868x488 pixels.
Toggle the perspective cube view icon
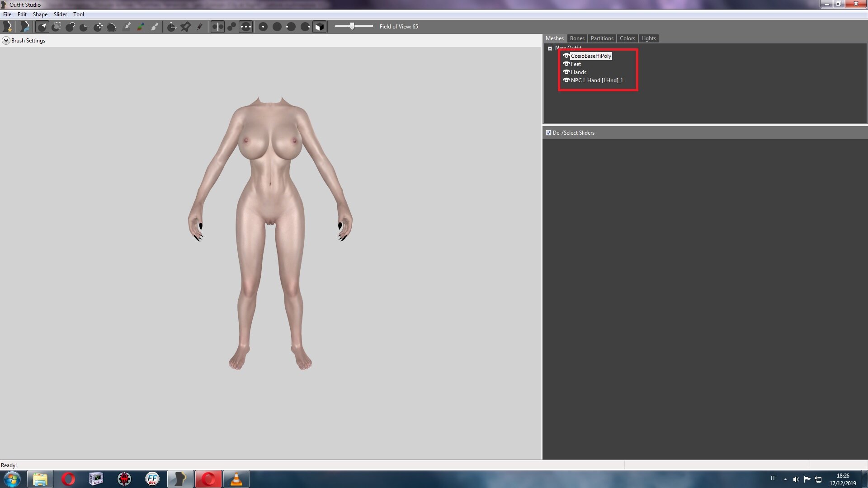coord(319,27)
